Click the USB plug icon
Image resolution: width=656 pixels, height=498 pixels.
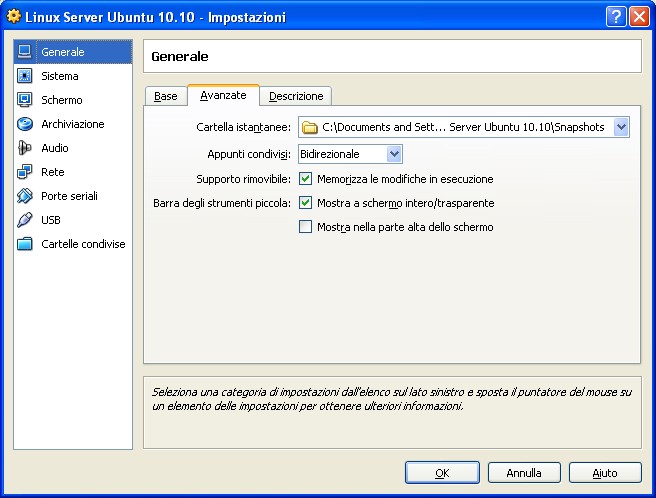tap(25, 220)
